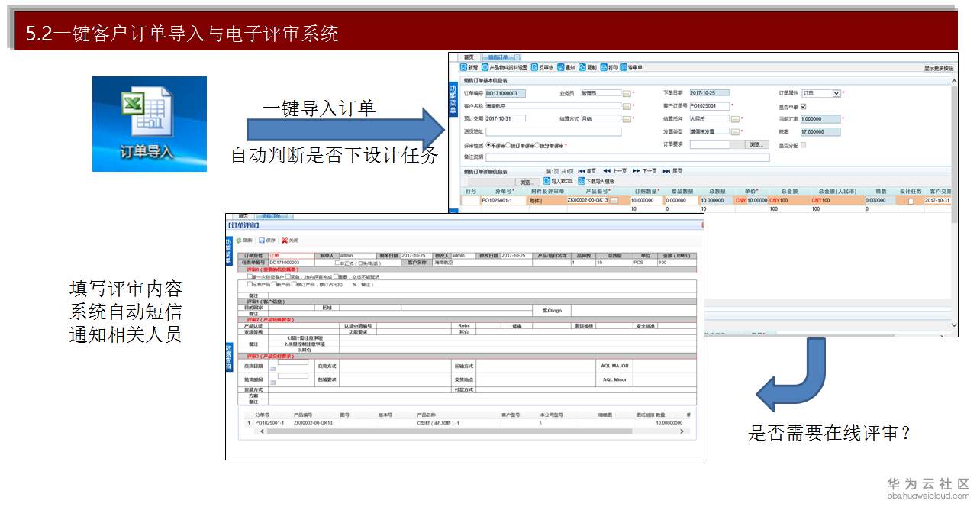Click 浏览... button in detail table toolbar
980x507 pixels.
527,182
